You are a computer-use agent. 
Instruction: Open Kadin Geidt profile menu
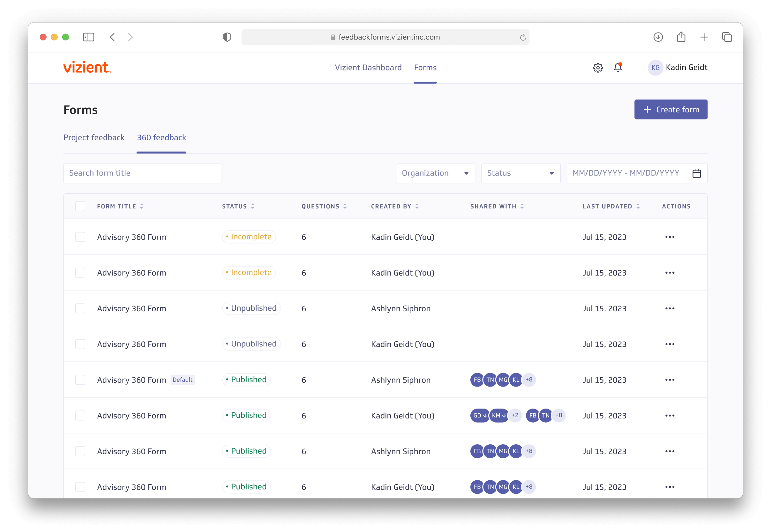click(x=677, y=68)
